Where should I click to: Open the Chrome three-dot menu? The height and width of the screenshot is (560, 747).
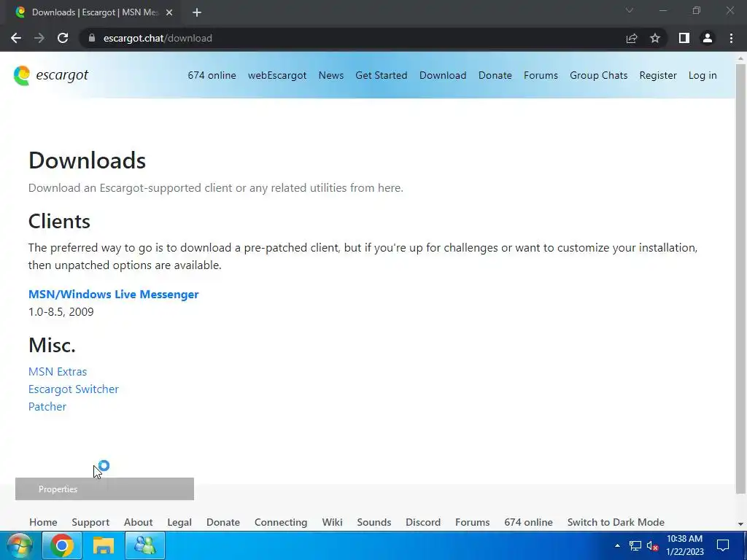[x=731, y=38]
